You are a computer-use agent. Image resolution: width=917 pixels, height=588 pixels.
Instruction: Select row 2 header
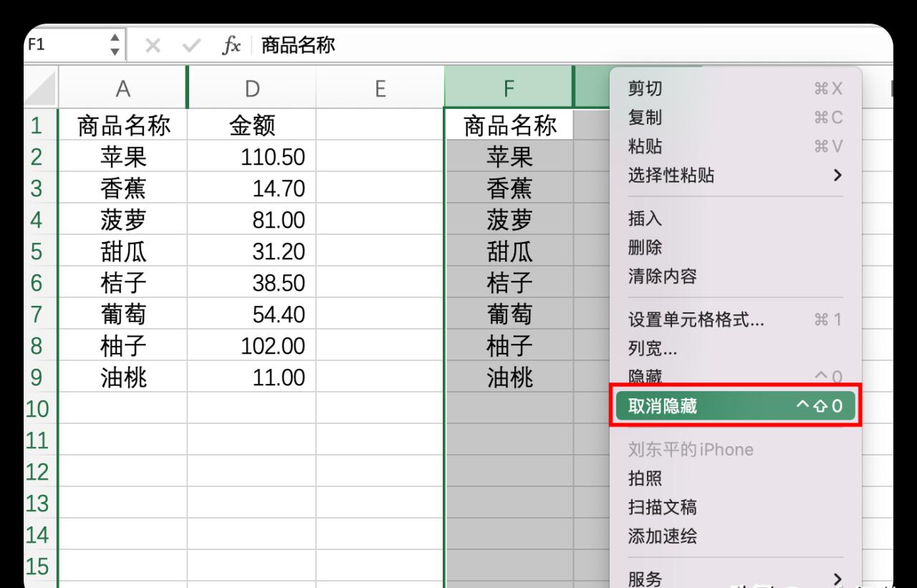[42, 157]
